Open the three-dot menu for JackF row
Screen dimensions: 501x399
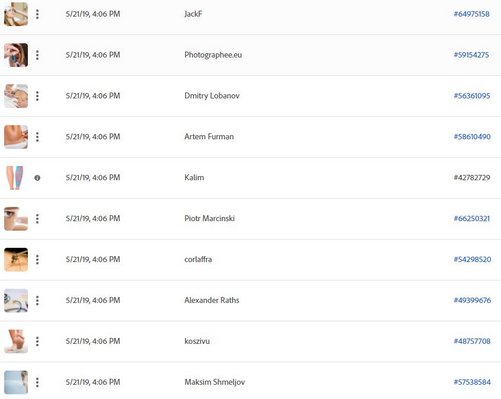coord(37,14)
